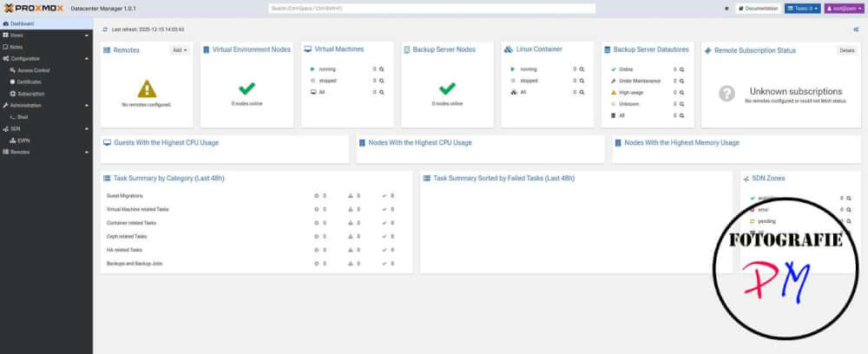The width and height of the screenshot is (868, 354).
Task: Search error SDN zones magnifier
Action: click(849, 210)
